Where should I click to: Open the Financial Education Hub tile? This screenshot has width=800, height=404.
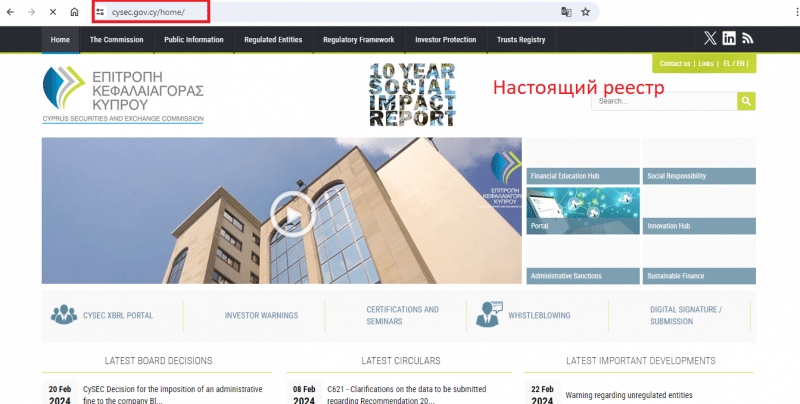[583, 161]
